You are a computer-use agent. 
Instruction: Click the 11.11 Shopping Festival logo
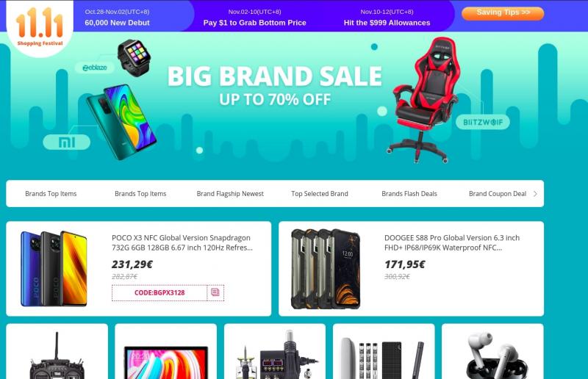tap(40, 27)
